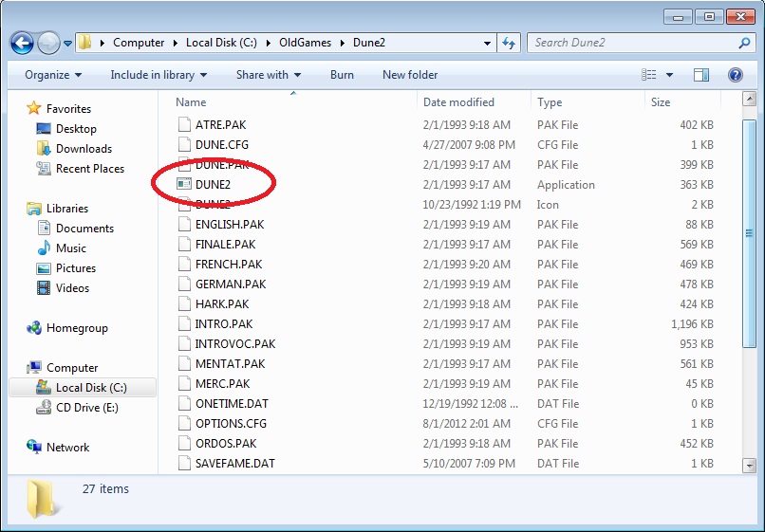
Task: Select the ONETIME.DAT file
Action: click(x=232, y=404)
